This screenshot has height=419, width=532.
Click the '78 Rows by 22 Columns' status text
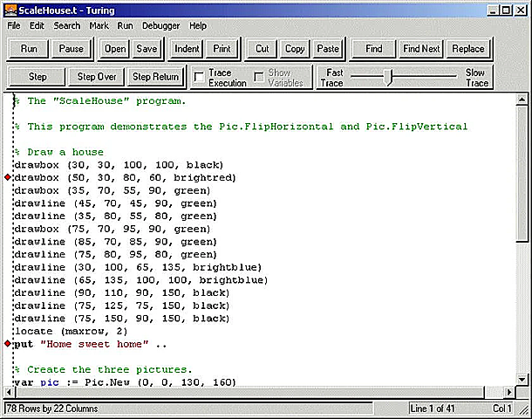tap(52, 409)
